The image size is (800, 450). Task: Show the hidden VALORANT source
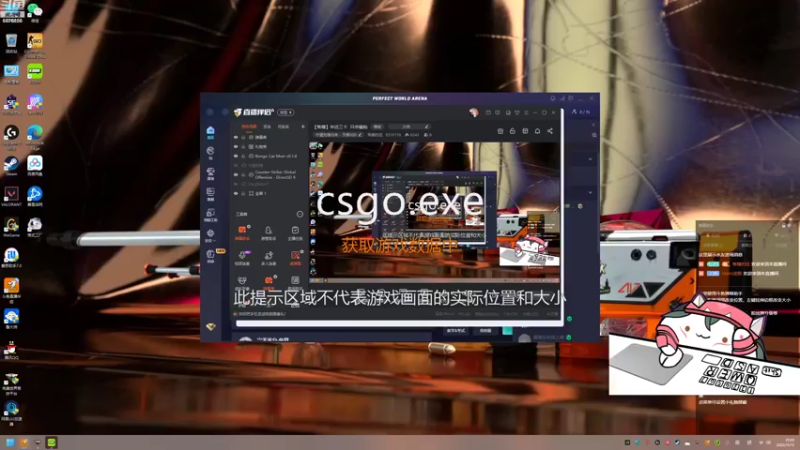pyautogui.click(x=236, y=184)
